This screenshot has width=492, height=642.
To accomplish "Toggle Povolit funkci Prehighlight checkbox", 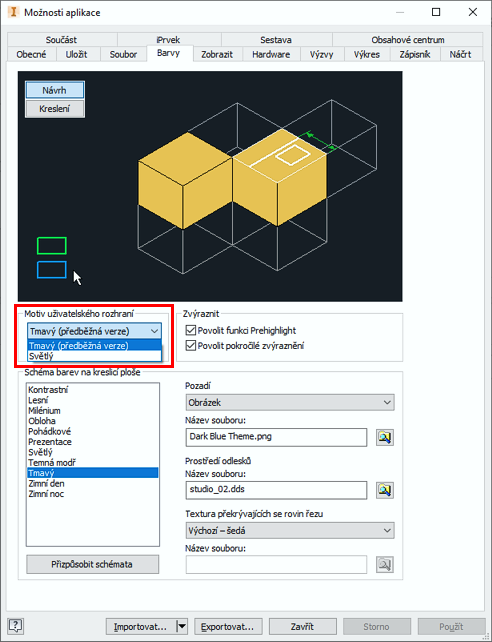I will 190,330.
